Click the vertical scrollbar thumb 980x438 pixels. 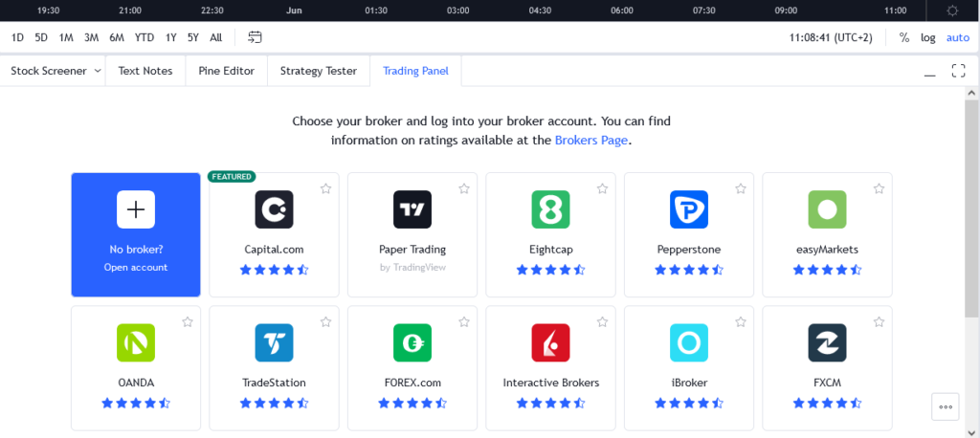click(971, 209)
